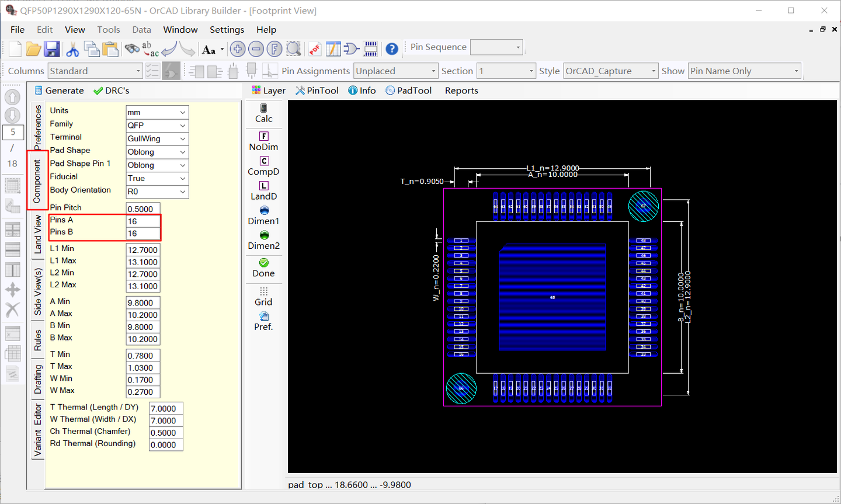Image resolution: width=841 pixels, height=504 pixels.
Task: Select the NoDim icon
Action: tap(263, 141)
